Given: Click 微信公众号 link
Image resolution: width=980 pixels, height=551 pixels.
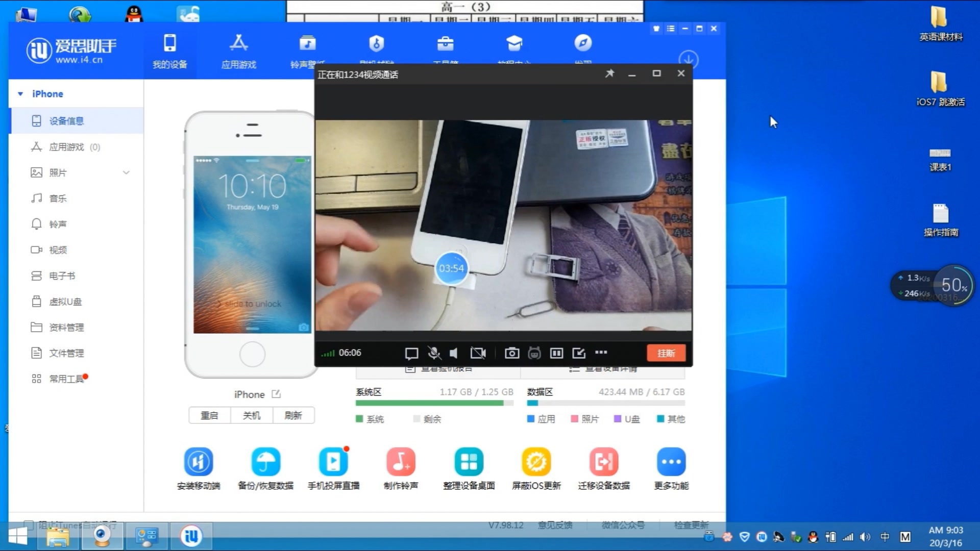Looking at the screenshot, I should (x=623, y=525).
